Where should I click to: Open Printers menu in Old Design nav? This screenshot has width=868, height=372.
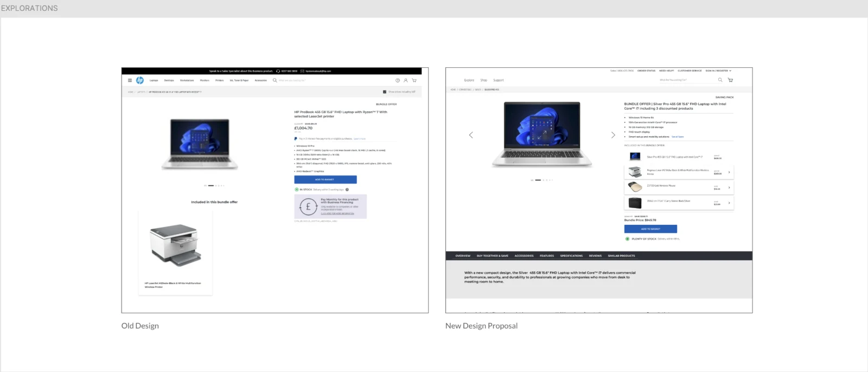tap(219, 80)
